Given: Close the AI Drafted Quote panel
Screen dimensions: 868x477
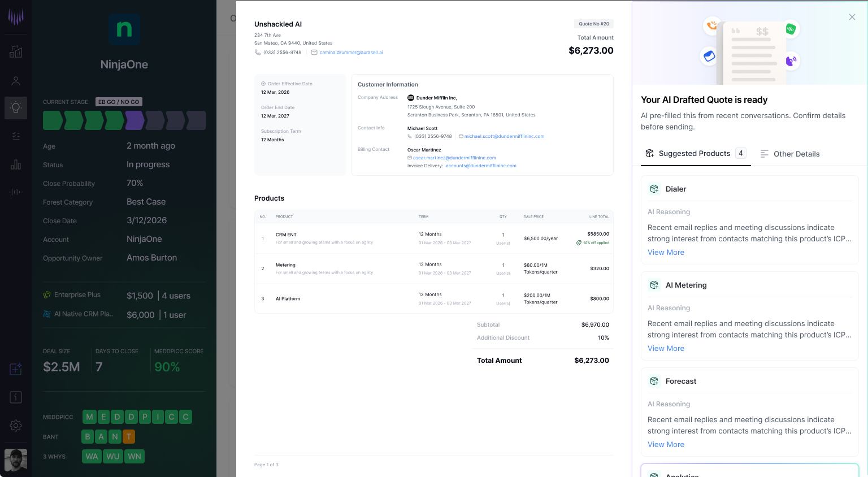Looking at the screenshot, I should (x=852, y=17).
